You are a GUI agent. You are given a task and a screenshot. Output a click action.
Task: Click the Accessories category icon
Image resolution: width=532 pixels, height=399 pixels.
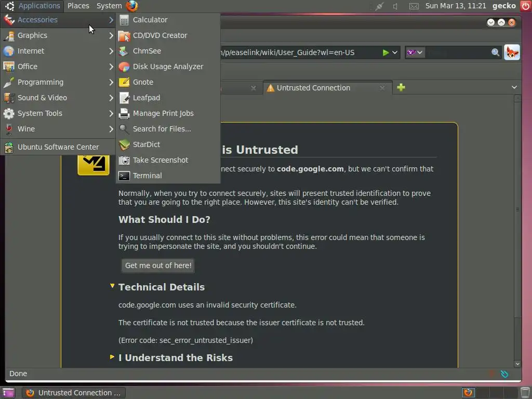coord(9,20)
